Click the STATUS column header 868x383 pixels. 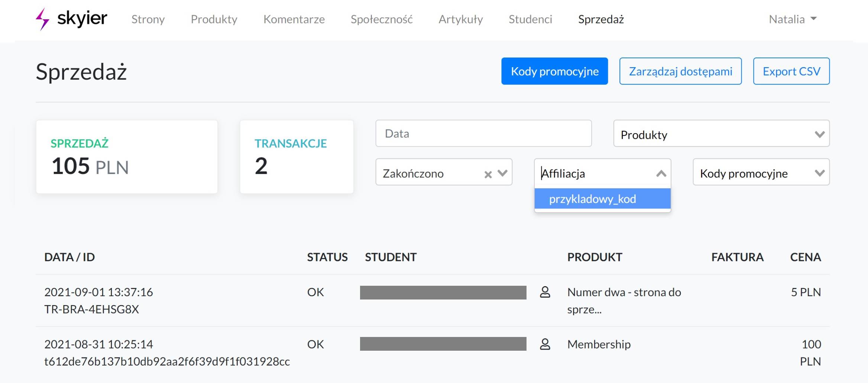click(327, 257)
